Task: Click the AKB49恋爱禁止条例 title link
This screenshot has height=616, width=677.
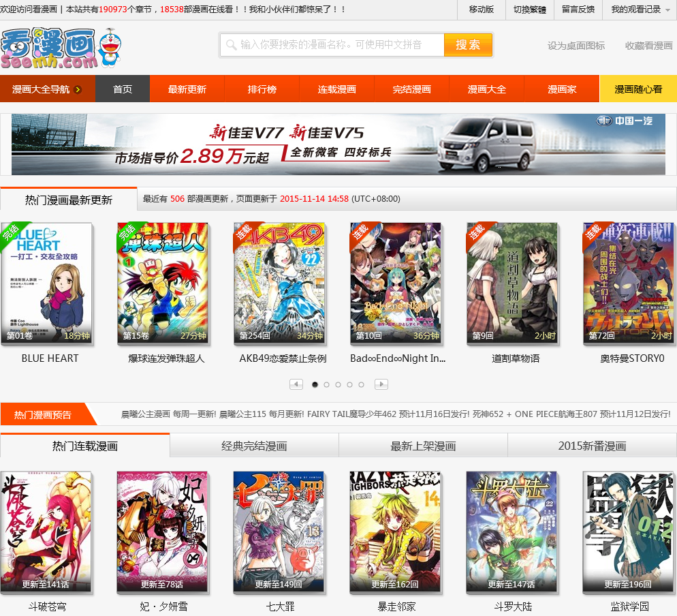Action: point(283,358)
